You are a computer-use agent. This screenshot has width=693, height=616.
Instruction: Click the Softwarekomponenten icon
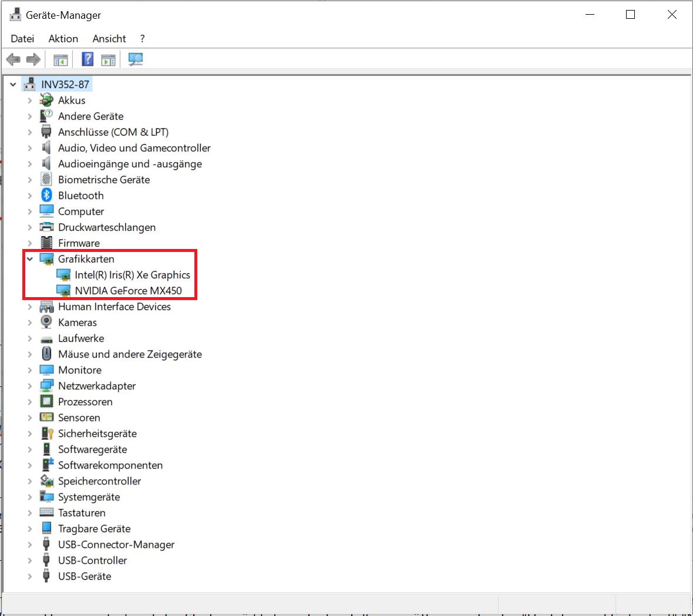(48, 465)
